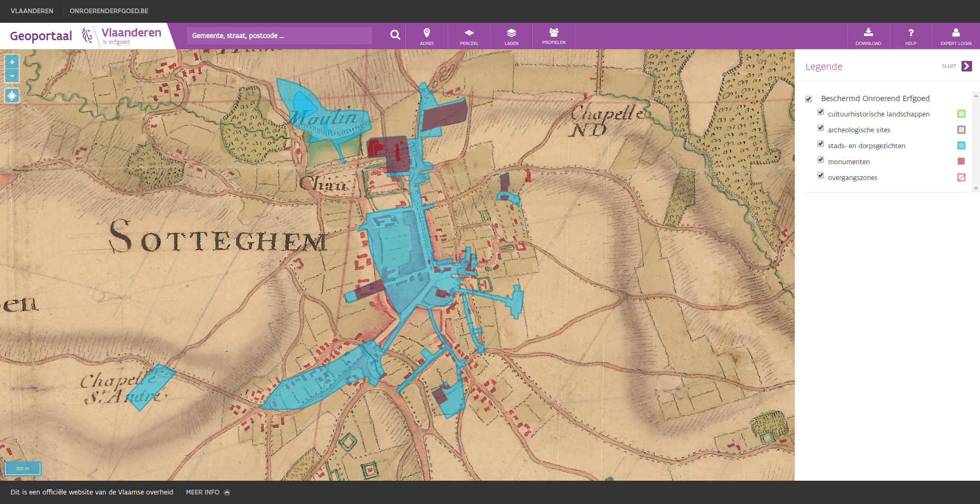Click the magnifier search icon
This screenshot has height=504, width=980.
tap(395, 35)
